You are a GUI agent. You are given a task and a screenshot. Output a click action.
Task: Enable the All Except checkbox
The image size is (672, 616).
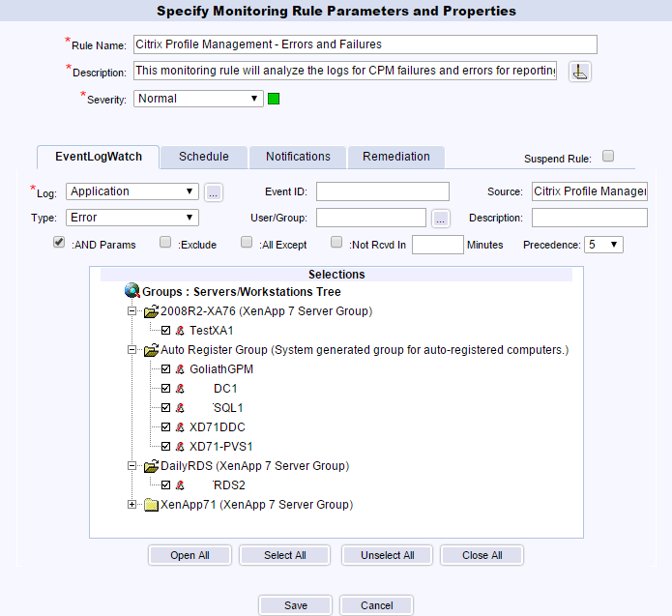[247, 242]
